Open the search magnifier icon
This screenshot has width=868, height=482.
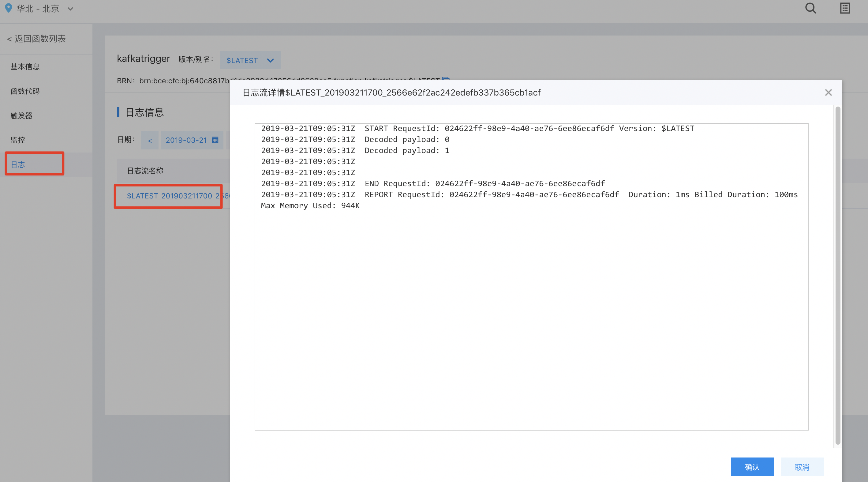pos(810,8)
